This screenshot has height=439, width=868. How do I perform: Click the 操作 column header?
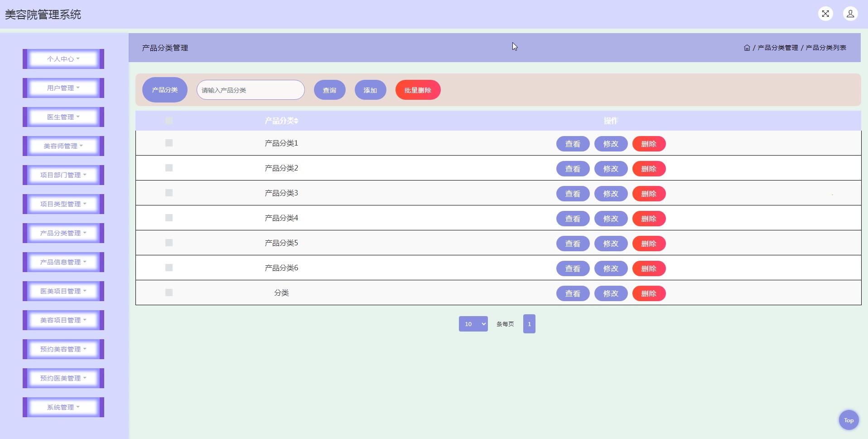(x=611, y=121)
